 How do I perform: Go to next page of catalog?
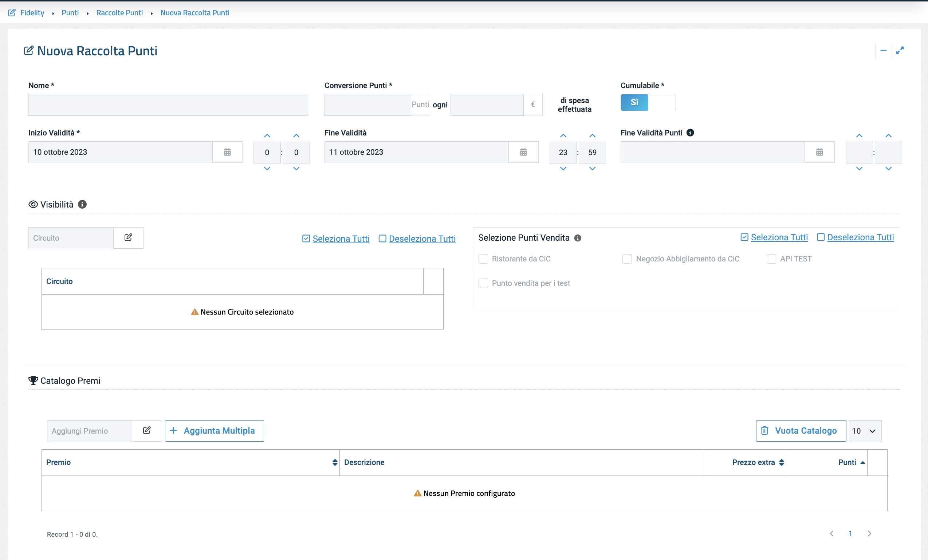pyautogui.click(x=869, y=533)
